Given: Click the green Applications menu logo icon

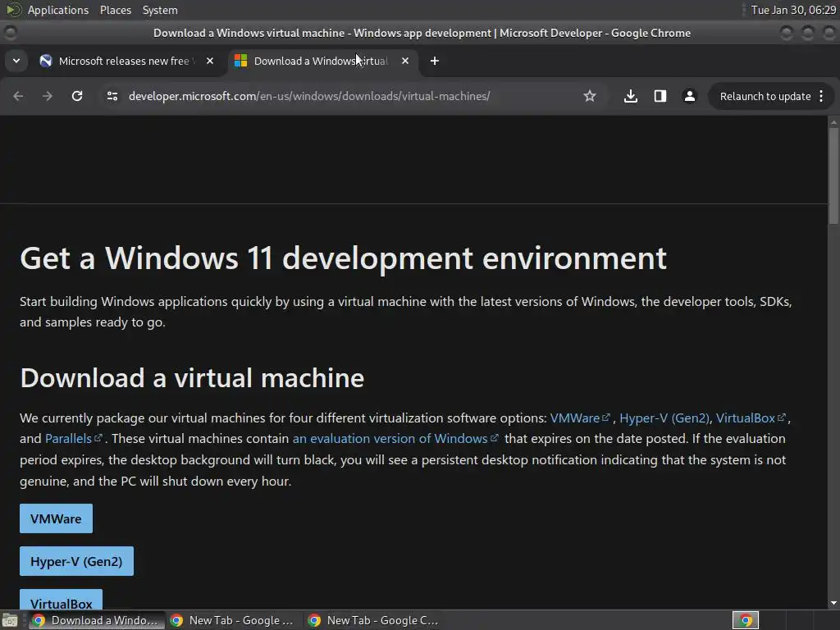Looking at the screenshot, I should (14, 10).
